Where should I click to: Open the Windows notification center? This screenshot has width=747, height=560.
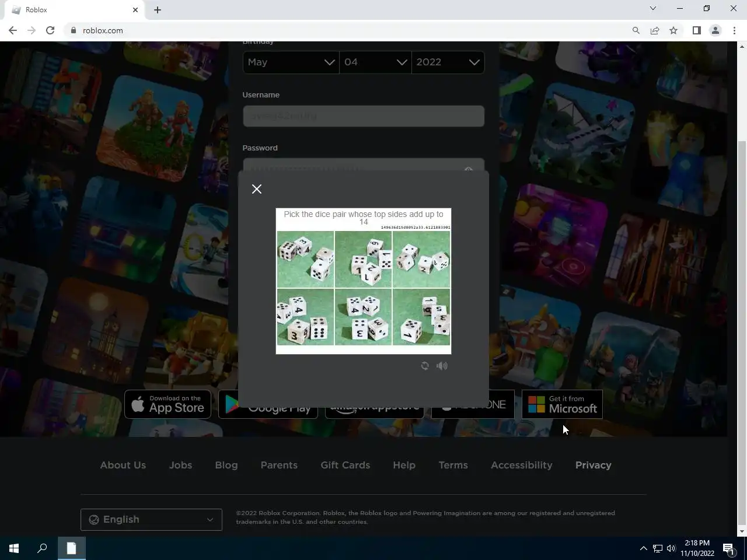click(729, 548)
